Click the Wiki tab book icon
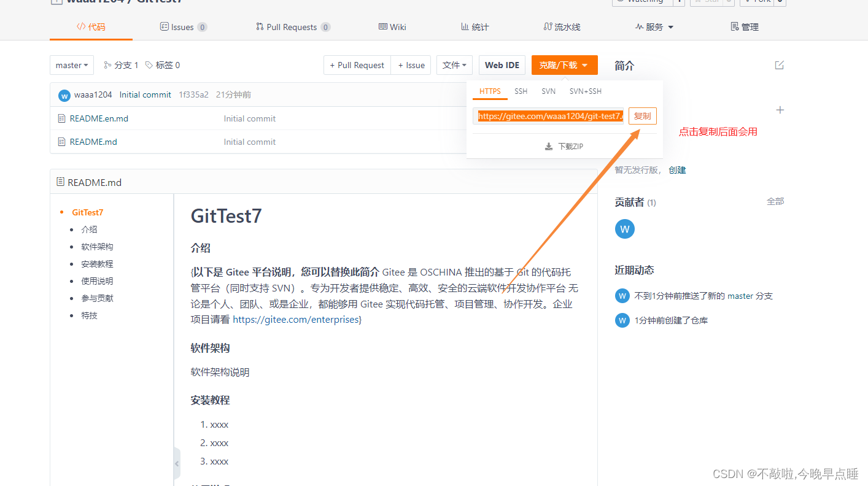The width and height of the screenshot is (868, 486). point(382,27)
